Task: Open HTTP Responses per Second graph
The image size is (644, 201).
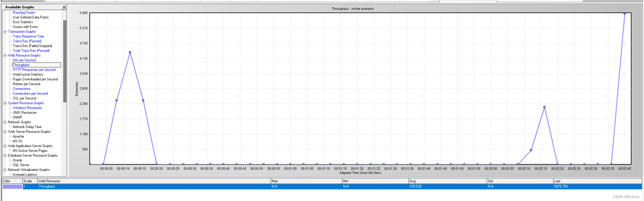Action: [x=34, y=70]
